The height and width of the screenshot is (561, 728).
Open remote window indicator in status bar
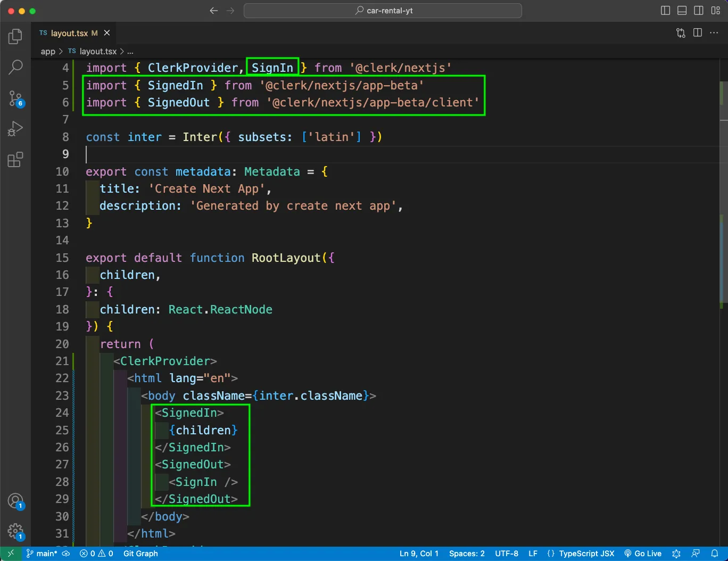11,554
